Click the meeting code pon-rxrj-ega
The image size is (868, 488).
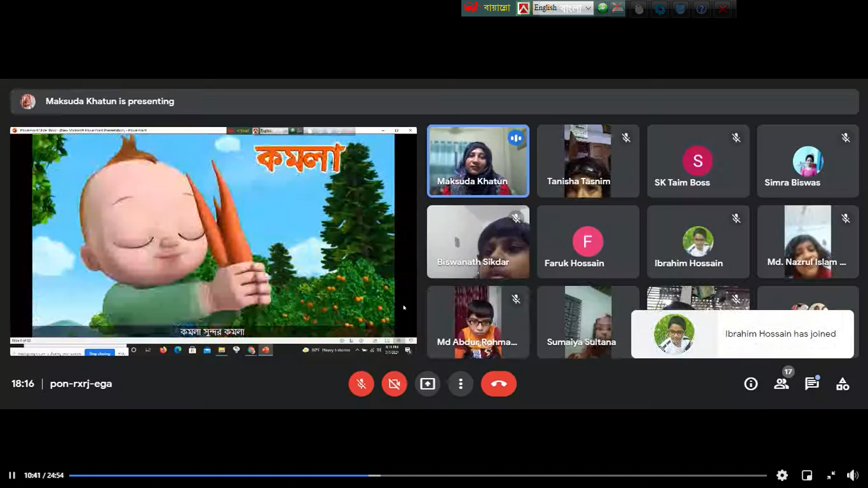81,384
